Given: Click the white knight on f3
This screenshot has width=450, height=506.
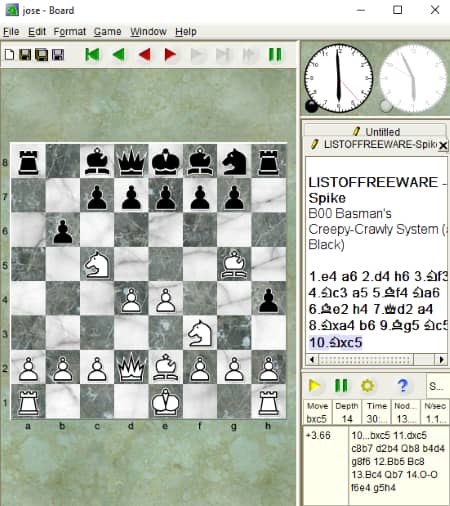Looking at the screenshot, I should (199, 333).
